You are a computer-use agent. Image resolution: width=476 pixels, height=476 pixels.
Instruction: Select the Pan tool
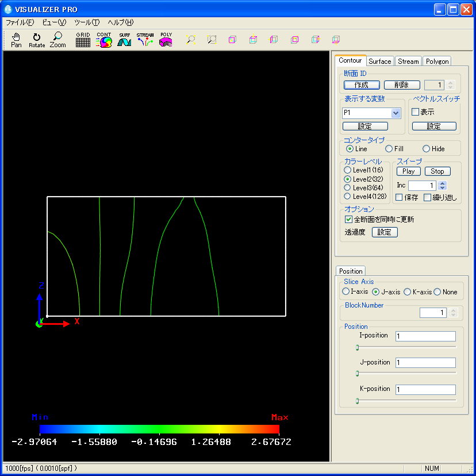(16, 40)
